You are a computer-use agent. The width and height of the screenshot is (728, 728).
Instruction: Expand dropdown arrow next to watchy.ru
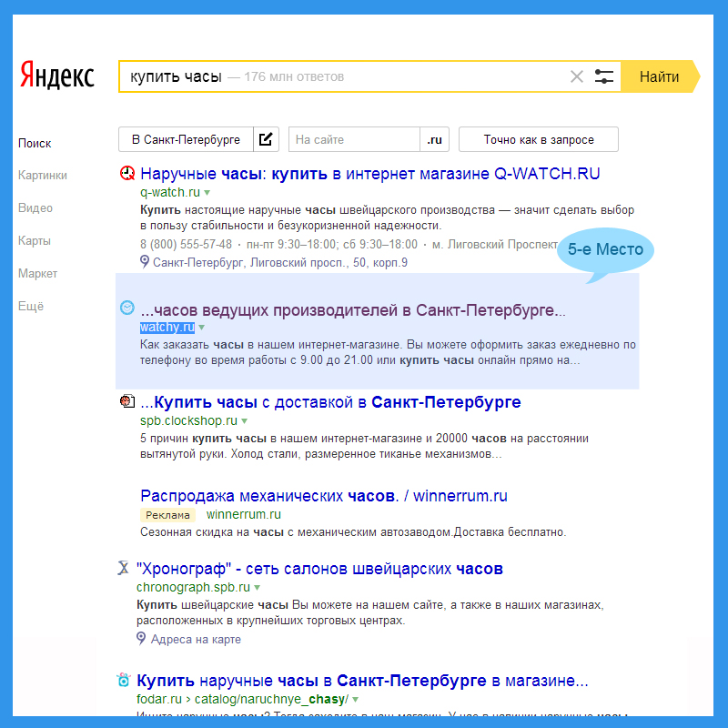[201, 328]
